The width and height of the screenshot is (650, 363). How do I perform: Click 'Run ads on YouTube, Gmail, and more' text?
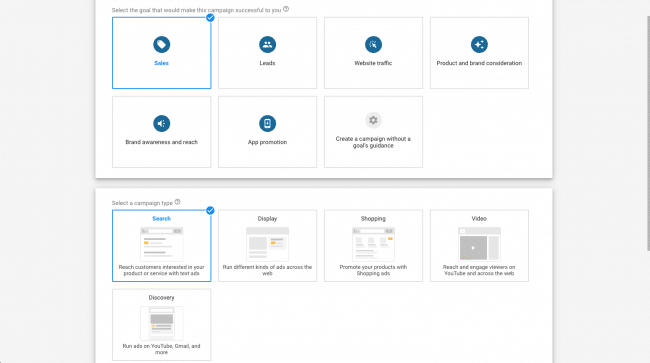pos(161,349)
